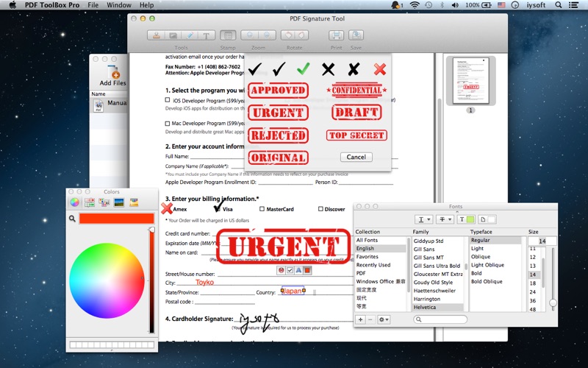Open the text underline dropdown in Fonts

tap(424, 219)
